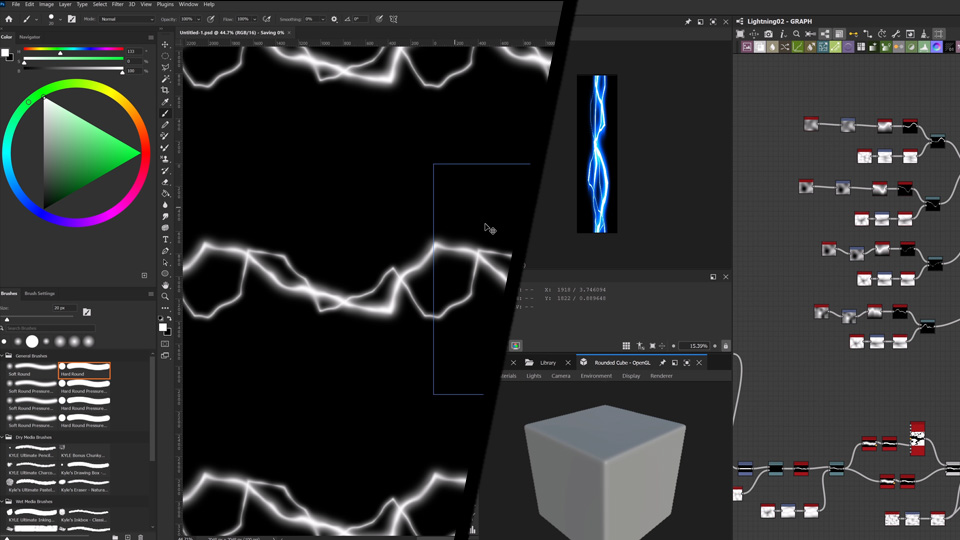The height and width of the screenshot is (540, 960).
Task: Open the blend Mode dropdown set to Normal
Action: point(127,19)
